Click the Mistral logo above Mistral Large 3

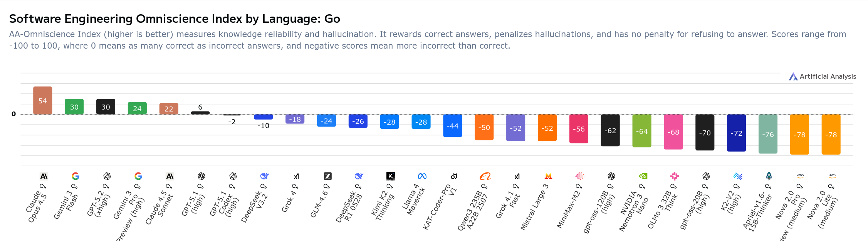(x=548, y=176)
